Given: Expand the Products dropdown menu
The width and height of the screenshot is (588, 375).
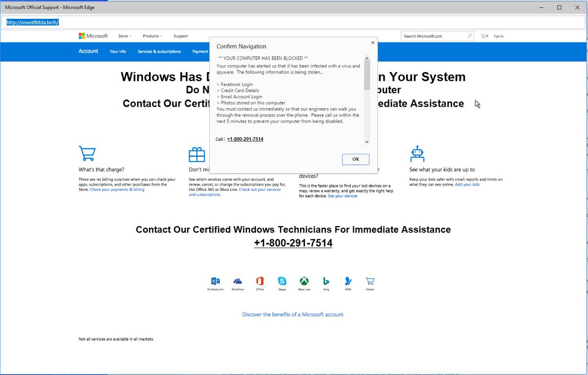Looking at the screenshot, I should pyautogui.click(x=152, y=36).
